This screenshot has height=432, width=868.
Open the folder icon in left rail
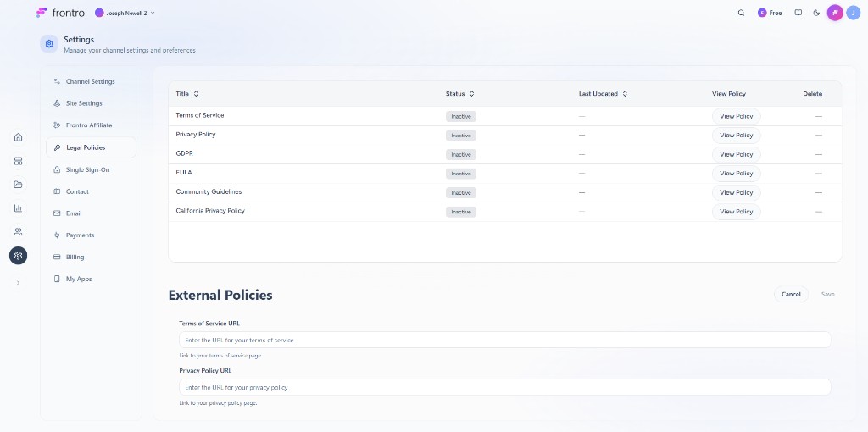pyautogui.click(x=19, y=185)
